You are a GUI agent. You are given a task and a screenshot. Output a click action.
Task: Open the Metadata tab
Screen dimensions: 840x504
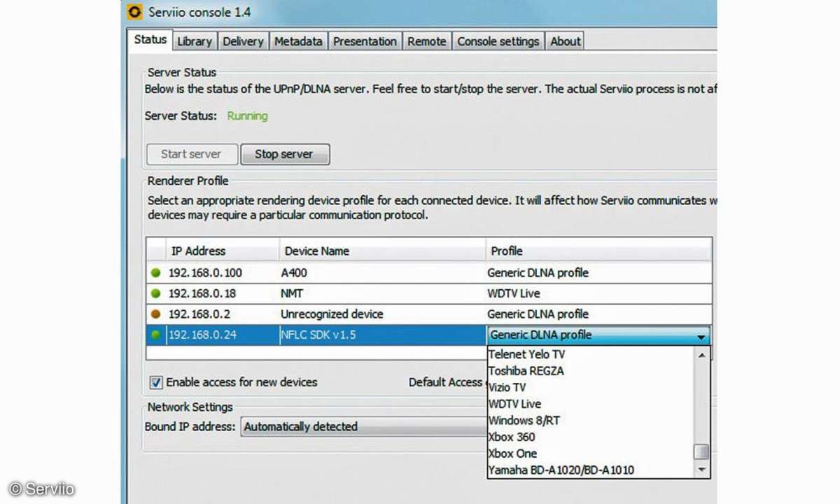click(x=298, y=41)
